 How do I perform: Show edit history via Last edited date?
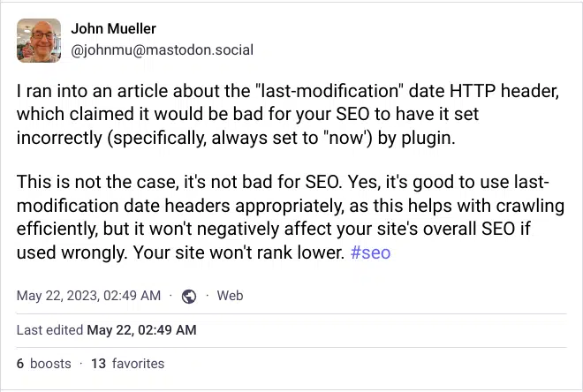tap(141, 330)
